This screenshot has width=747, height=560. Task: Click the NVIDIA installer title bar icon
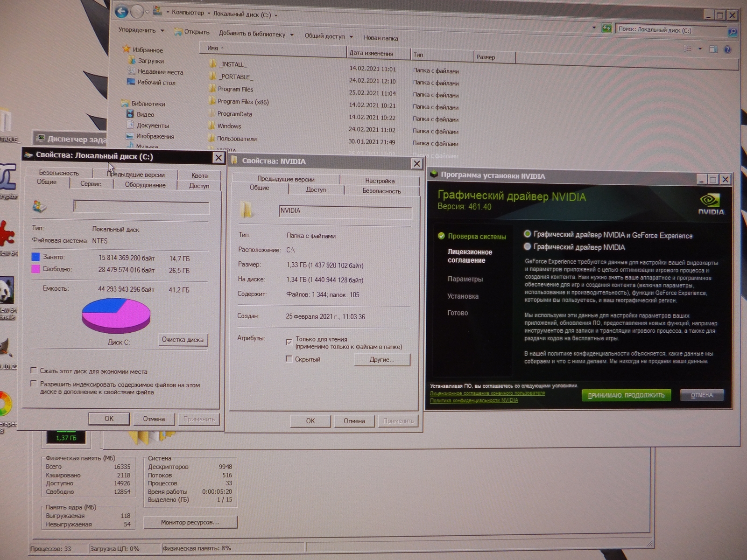click(x=434, y=175)
